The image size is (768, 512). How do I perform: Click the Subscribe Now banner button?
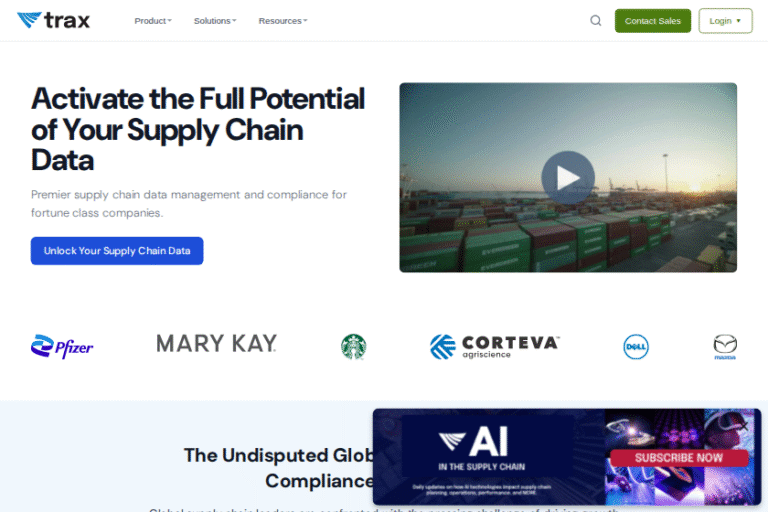(679, 458)
